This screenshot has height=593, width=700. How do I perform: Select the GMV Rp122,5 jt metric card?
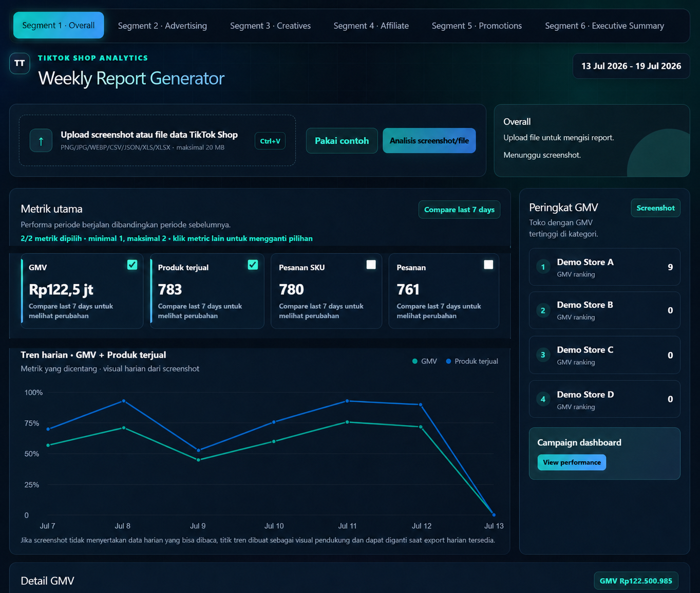[x=82, y=291]
